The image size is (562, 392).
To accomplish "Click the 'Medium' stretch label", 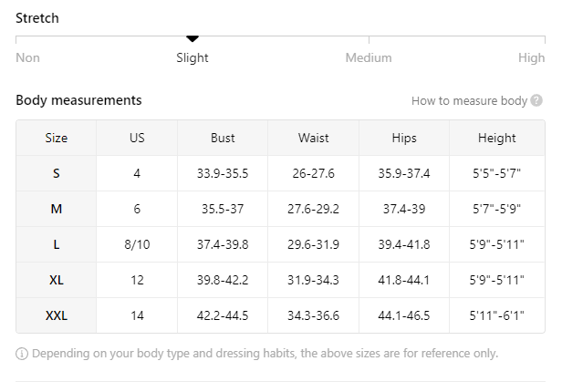I will [x=369, y=57].
